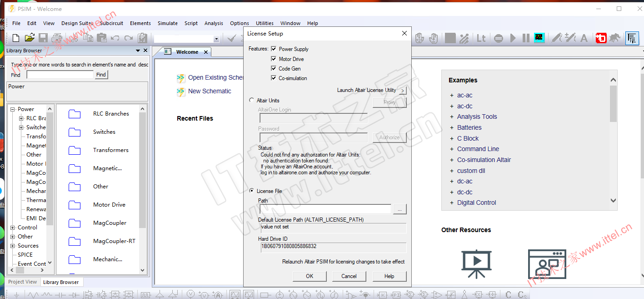Select the PI controller block in the bottom toolbar
Viewport: 644px width, 299px height.
(x=396, y=295)
